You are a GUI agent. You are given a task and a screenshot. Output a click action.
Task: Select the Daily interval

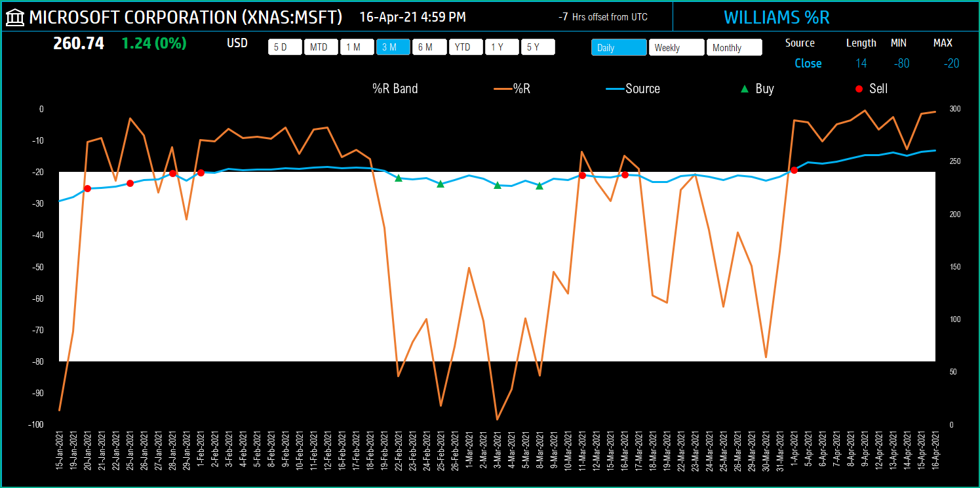(x=619, y=47)
